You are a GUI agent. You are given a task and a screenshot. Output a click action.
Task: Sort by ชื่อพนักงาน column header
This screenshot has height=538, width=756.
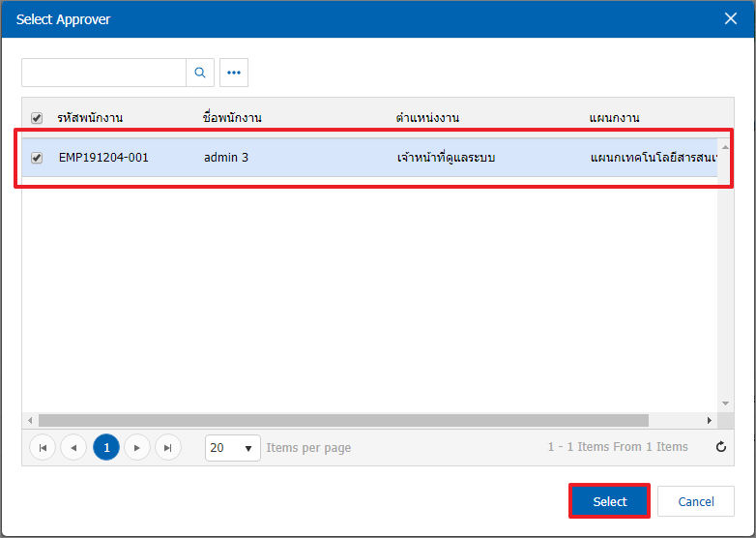click(232, 118)
